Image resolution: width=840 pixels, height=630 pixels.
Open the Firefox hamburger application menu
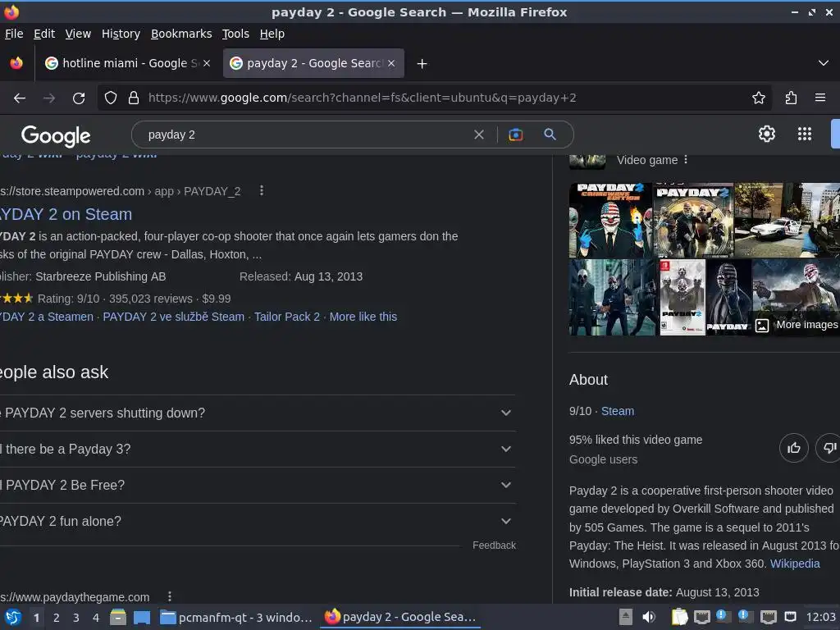(x=819, y=98)
